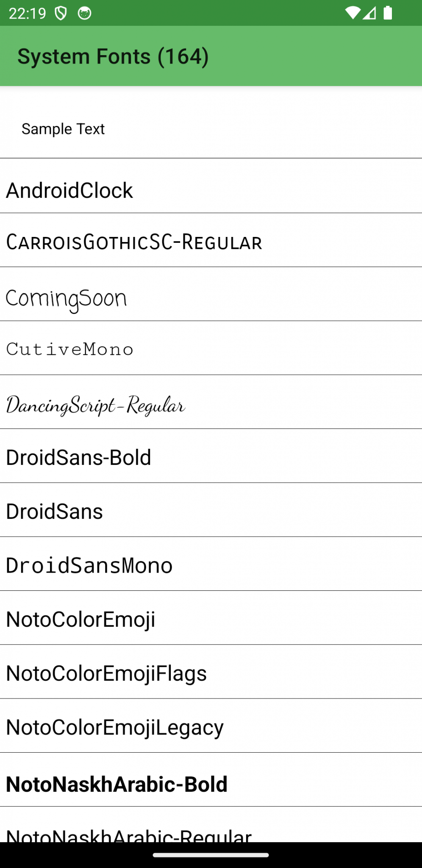The image size is (422, 868).
Task: Tap the clock showing 22:19
Action: [x=27, y=13]
